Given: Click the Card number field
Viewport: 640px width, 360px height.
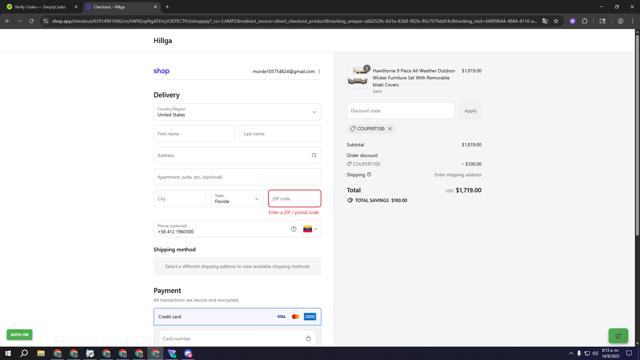Looking at the screenshot, I should click(237, 338).
